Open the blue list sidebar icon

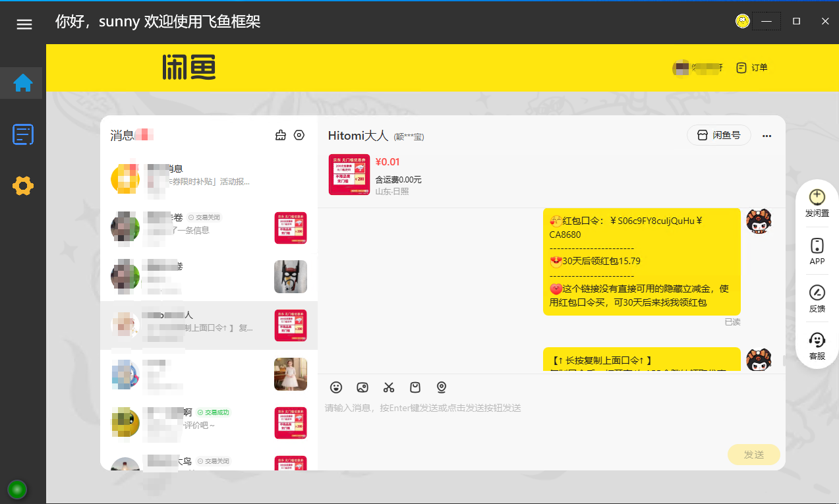[23, 134]
